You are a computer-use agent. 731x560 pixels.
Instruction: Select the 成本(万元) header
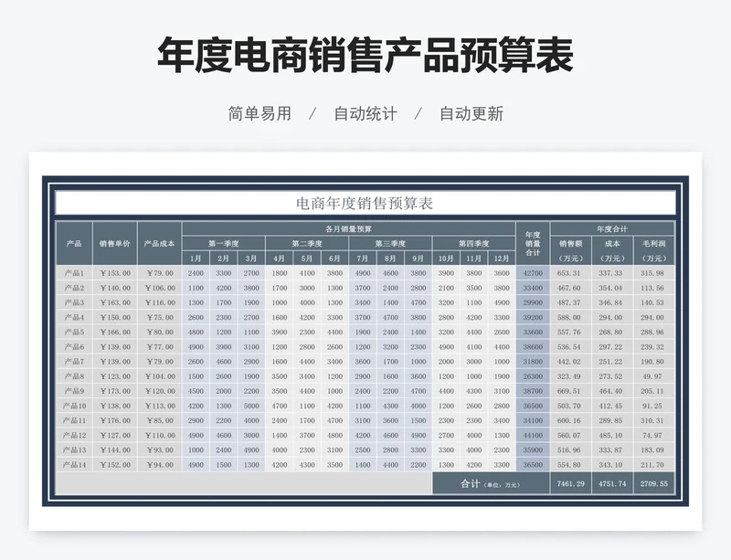612,251
